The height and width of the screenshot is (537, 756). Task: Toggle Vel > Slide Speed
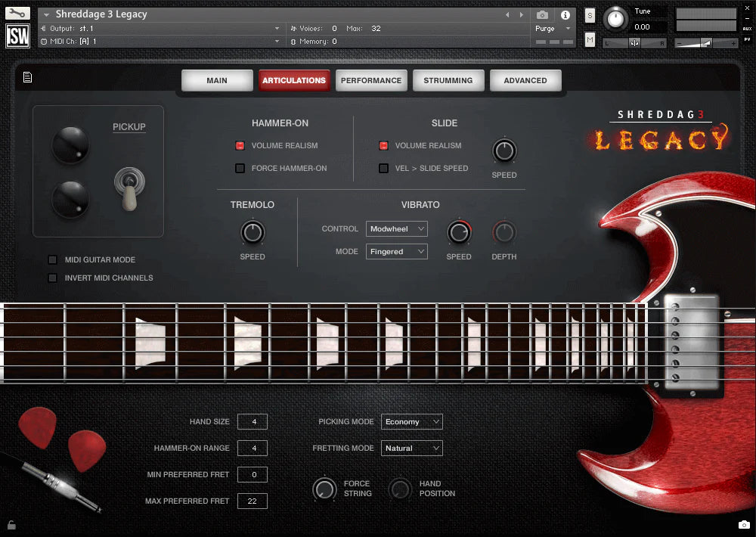click(383, 168)
